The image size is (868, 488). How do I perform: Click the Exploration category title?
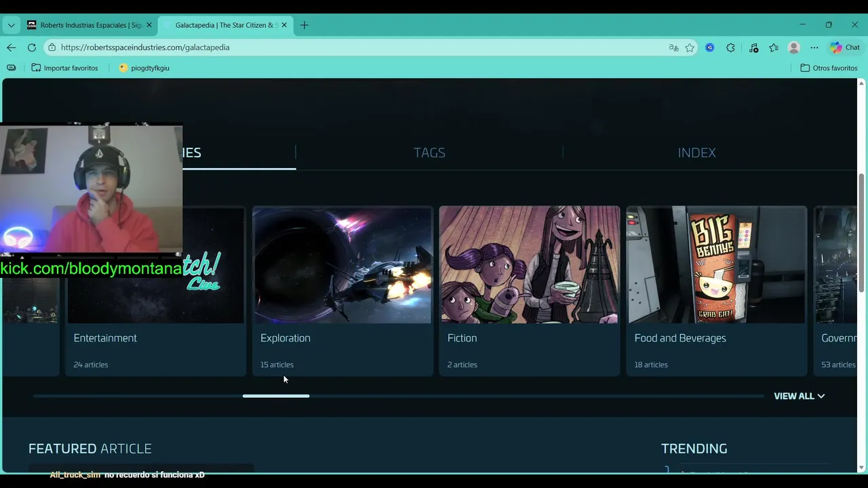tap(285, 338)
